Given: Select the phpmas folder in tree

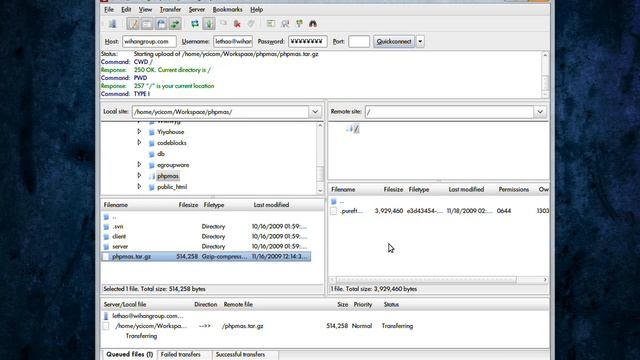Looking at the screenshot, I should 168,176.
